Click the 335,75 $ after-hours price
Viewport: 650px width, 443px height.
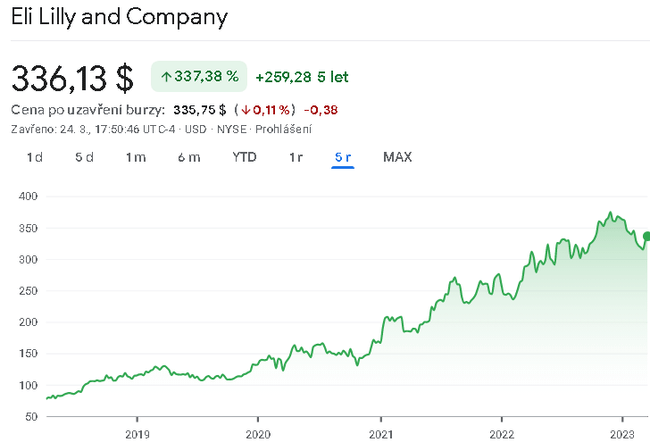(199, 110)
